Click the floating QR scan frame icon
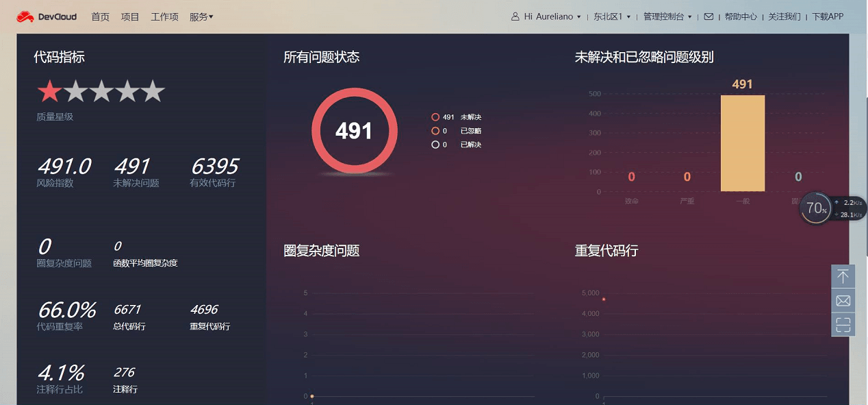The height and width of the screenshot is (405, 868). pos(843,325)
